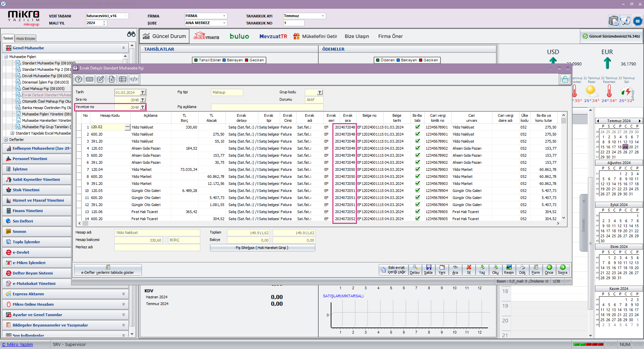This screenshot has width=644, height=349.
Task: Go to next record with Sonra
Action: (x=562, y=269)
